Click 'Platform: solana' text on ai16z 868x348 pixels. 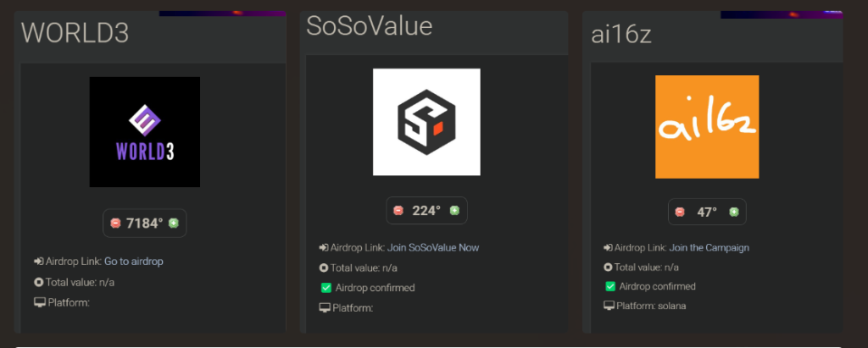[x=650, y=306]
